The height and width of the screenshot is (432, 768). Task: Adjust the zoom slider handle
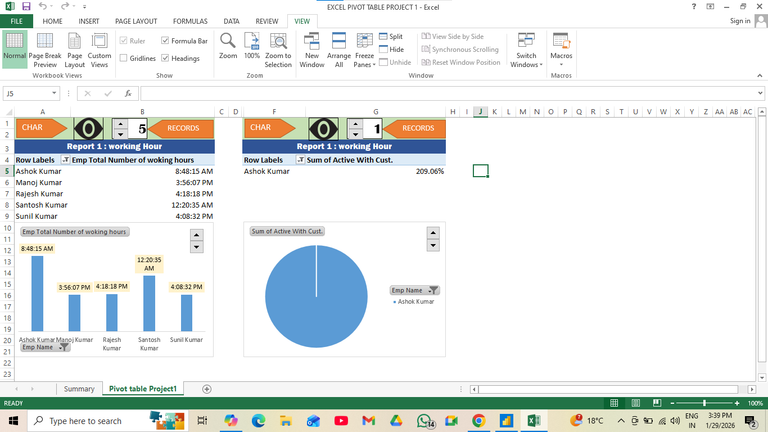click(704, 403)
